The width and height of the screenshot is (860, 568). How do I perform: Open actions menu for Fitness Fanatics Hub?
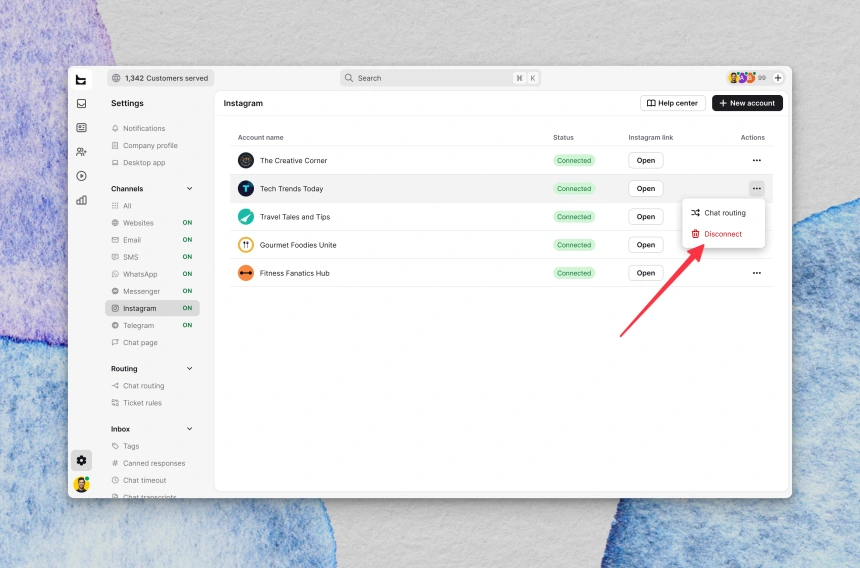(x=757, y=273)
